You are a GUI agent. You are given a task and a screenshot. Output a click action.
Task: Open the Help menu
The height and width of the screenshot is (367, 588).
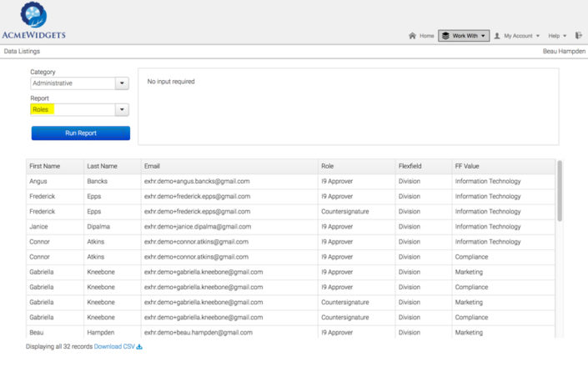(x=556, y=36)
